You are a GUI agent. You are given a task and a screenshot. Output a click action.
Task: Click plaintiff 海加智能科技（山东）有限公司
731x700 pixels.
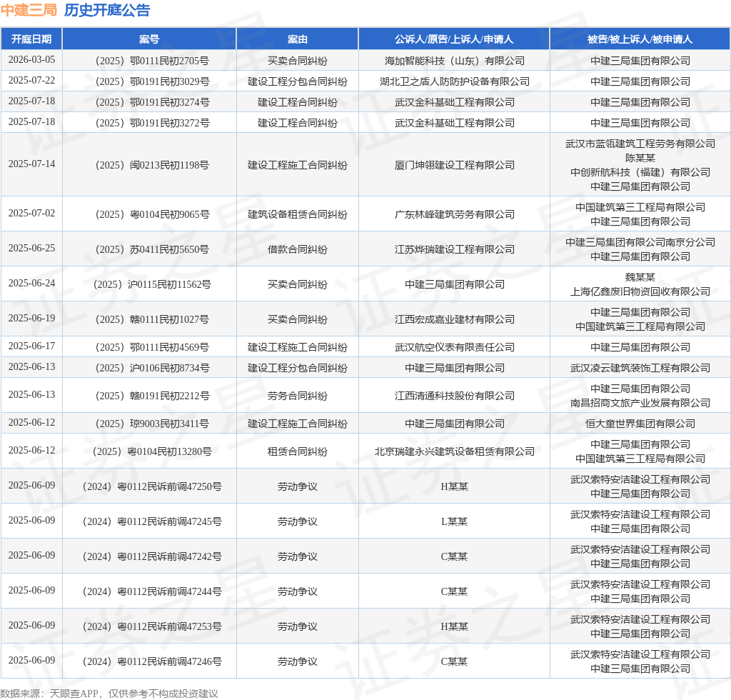pyautogui.click(x=455, y=61)
